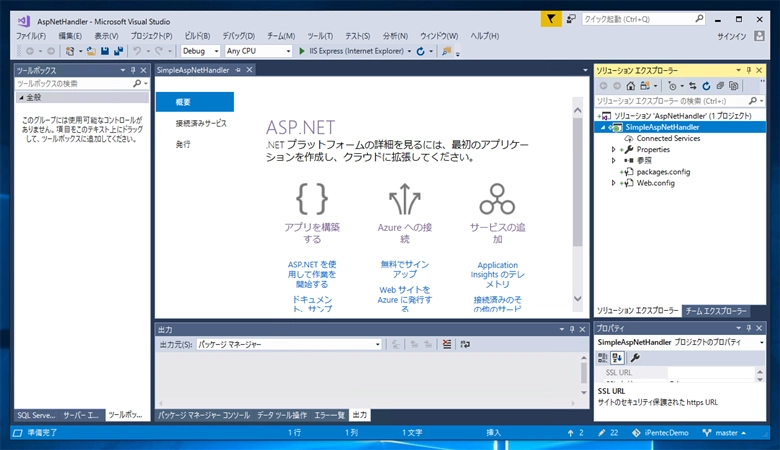The image size is (780, 450).
Task: Click master branch in status bar
Action: [724, 433]
